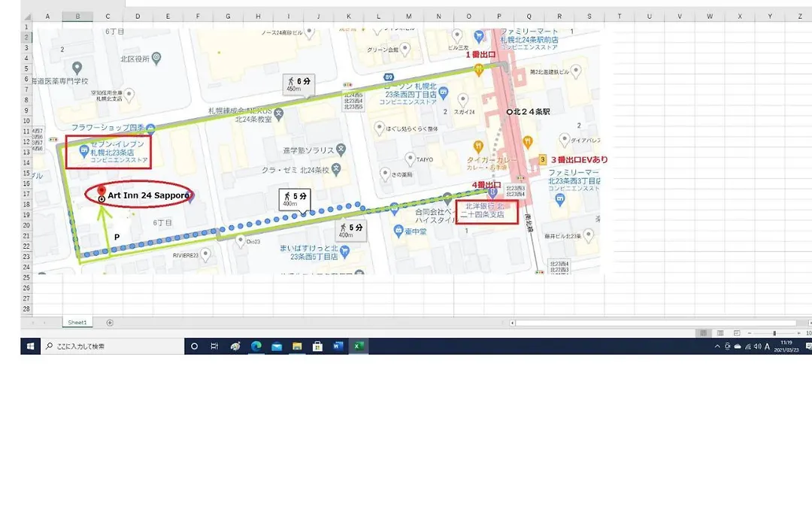This screenshot has width=812, height=526.
Task: Show hidden system tray icons chevron
Action: [x=717, y=346]
